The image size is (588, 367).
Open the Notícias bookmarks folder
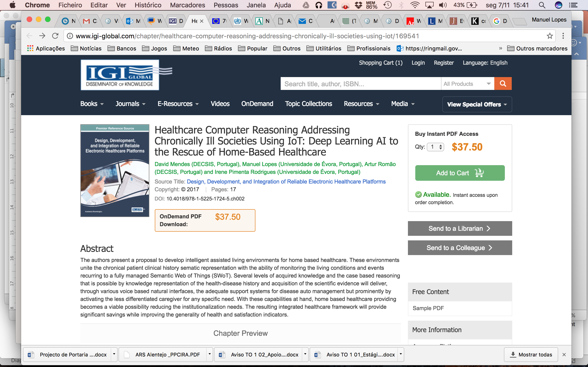(x=86, y=48)
